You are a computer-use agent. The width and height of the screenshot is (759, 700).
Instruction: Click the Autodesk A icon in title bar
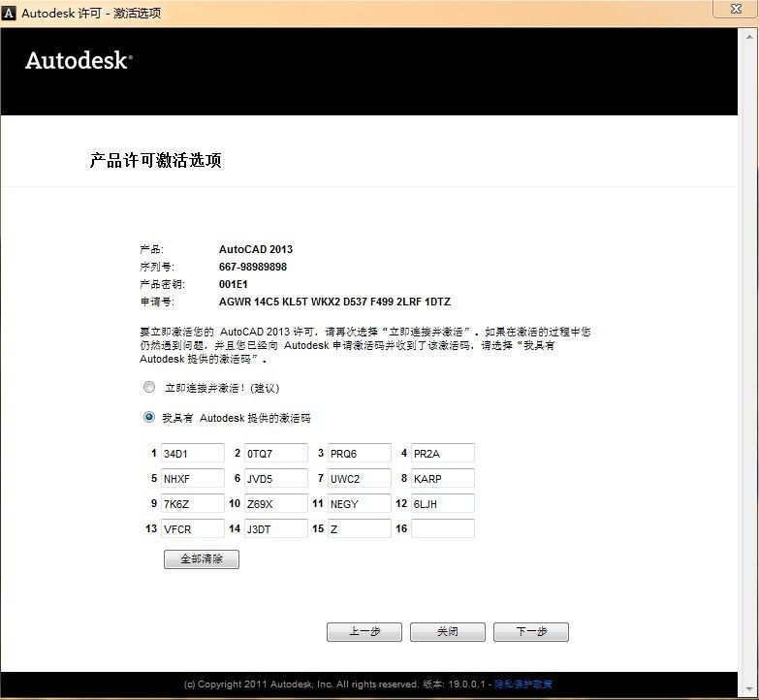pyautogui.click(x=8, y=13)
